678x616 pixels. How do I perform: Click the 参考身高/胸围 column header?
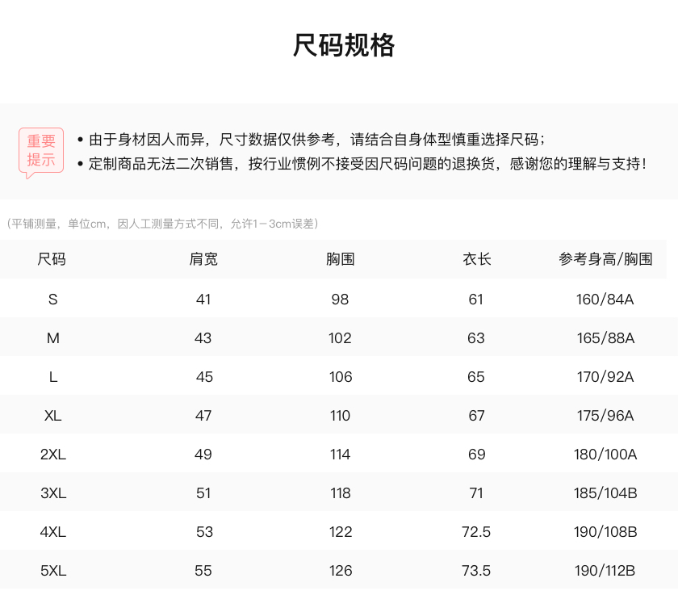(x=605, y=259)
